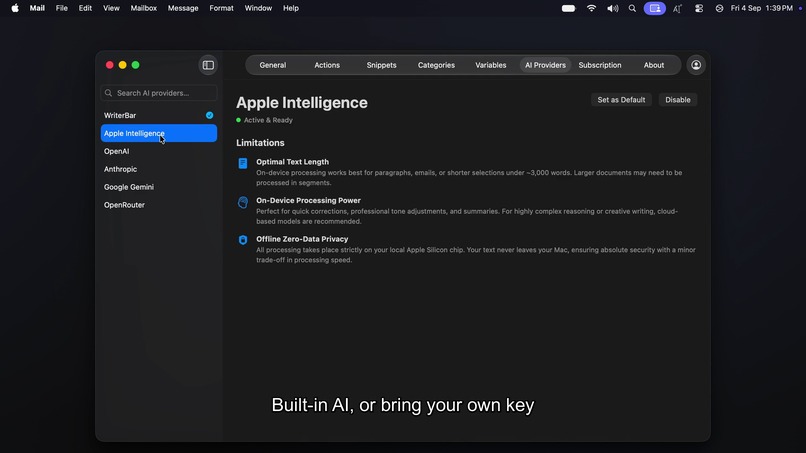Screen dimensions: 806x453
Task: Open the Window menu
Action: click(x=258, y=8)
